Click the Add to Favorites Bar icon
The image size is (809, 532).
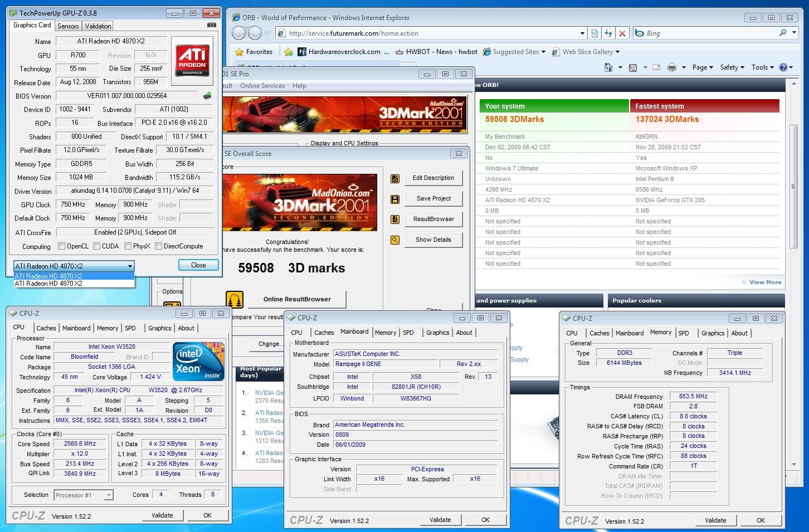coord(288,52)
